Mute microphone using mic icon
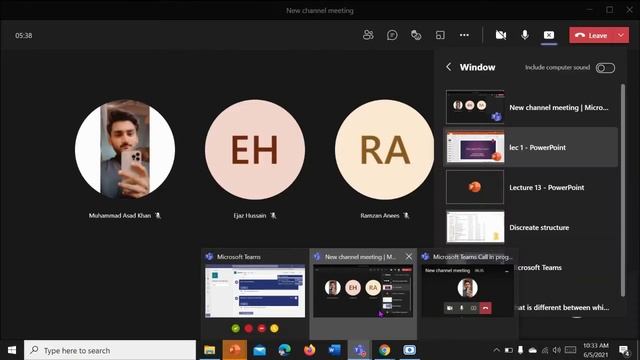 click(x=525, y=35)
